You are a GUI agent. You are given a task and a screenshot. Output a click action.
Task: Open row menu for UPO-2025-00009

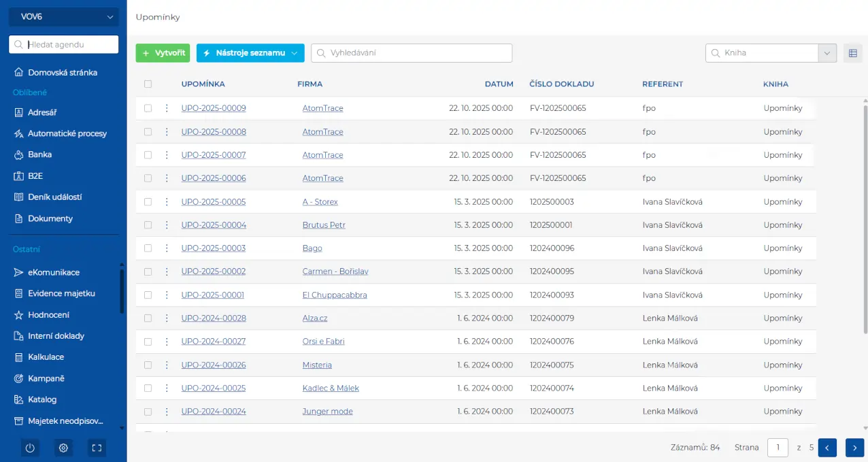point(167,108)
